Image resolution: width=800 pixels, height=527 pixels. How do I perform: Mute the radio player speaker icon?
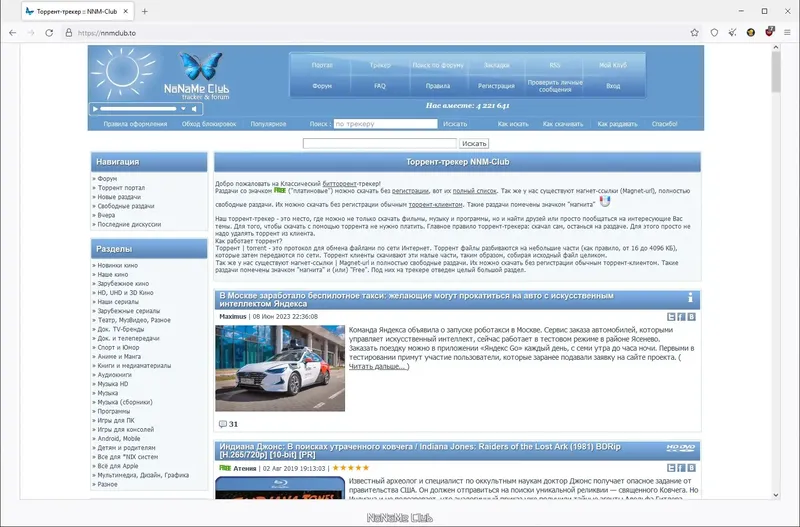point(194,109)
